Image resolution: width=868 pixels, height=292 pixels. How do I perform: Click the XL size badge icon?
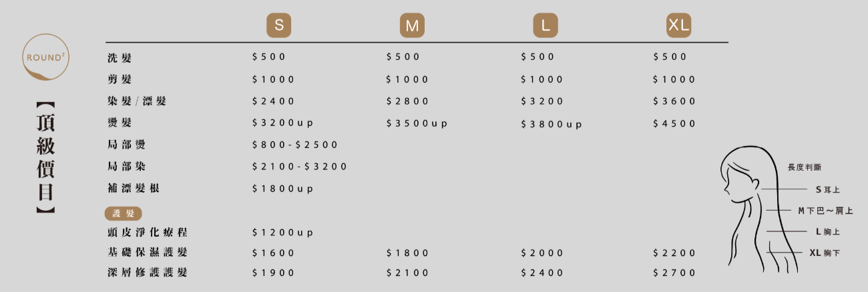pos(678,25)
